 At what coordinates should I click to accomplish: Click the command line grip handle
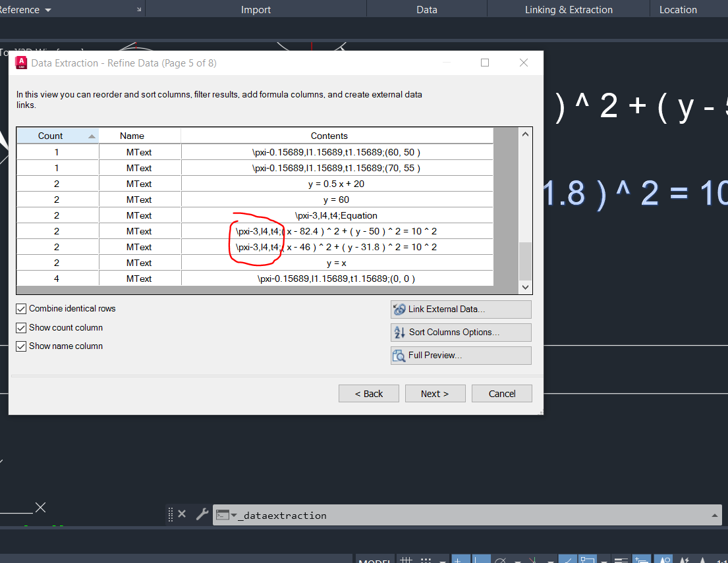click(171, 514)
